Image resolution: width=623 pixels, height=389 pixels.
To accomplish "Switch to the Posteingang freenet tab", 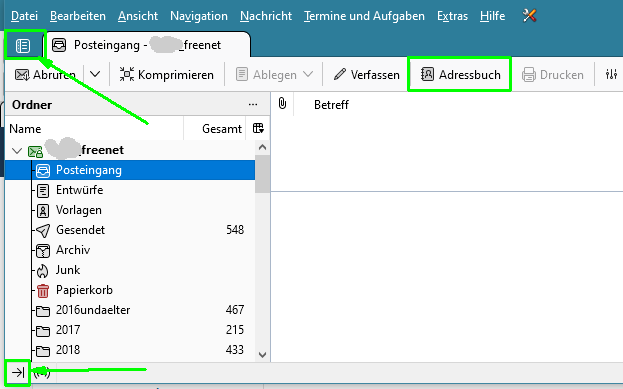I will click(x=147, y=45).
